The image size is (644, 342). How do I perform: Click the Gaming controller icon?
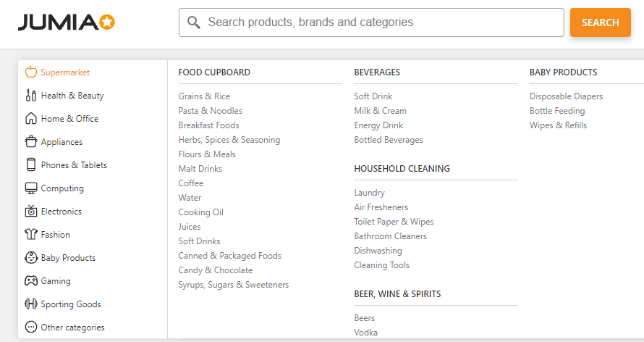pos(30,281)
